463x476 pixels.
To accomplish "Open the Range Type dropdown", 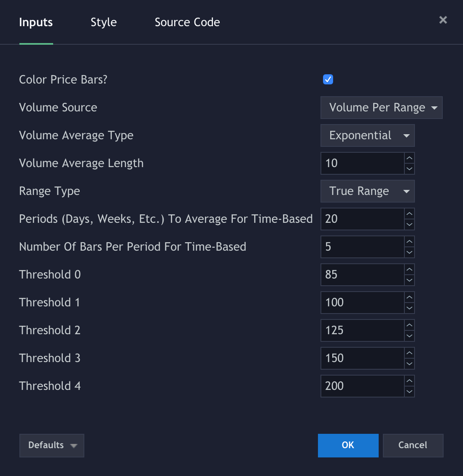I will (367, 191).
